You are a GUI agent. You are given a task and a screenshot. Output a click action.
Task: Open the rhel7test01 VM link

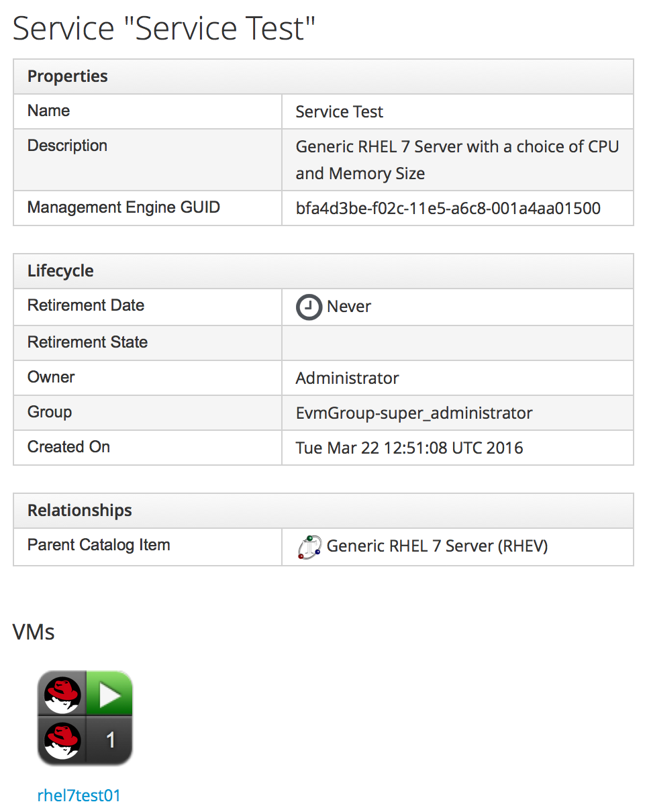coord(79,796)
